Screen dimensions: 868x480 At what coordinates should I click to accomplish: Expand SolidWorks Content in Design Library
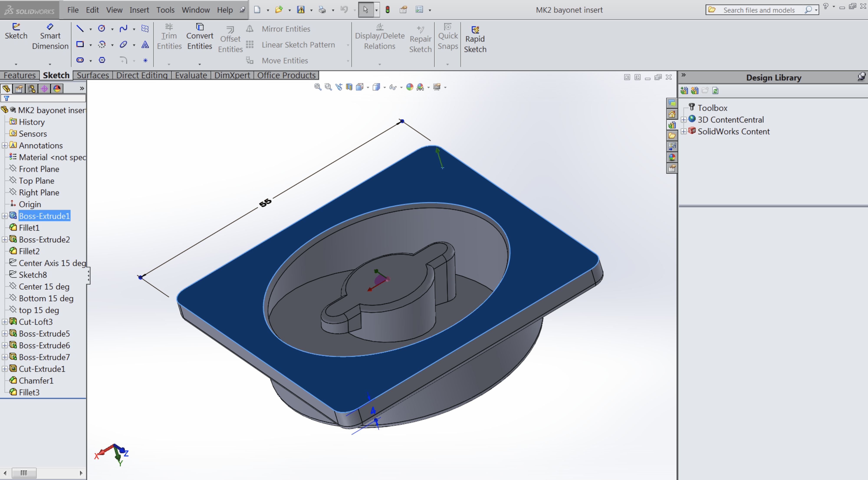point(684,131)
